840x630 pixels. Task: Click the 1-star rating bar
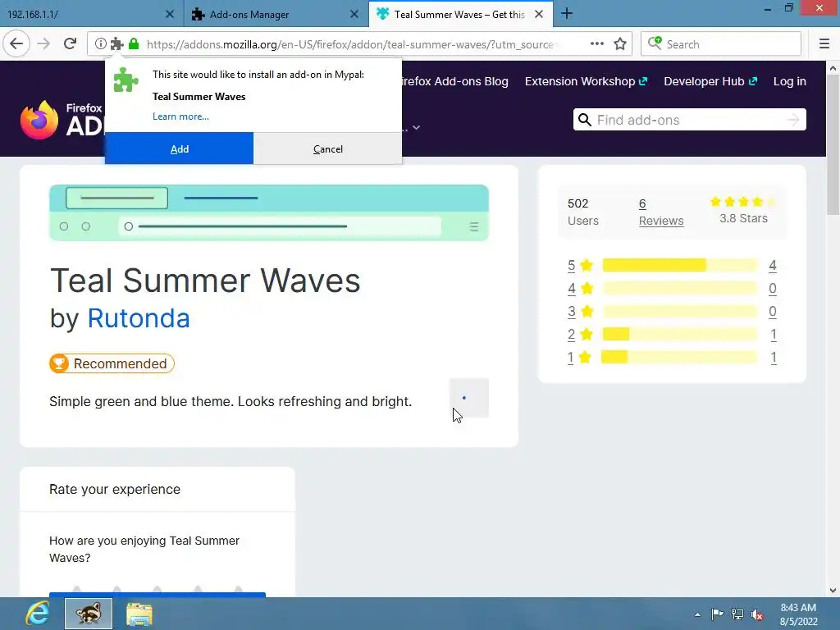click(680, 358)
